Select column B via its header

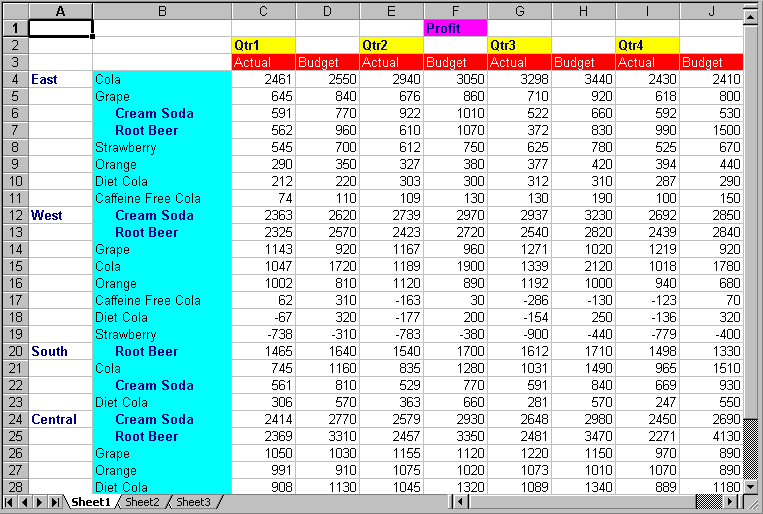[x=162, y=11]
